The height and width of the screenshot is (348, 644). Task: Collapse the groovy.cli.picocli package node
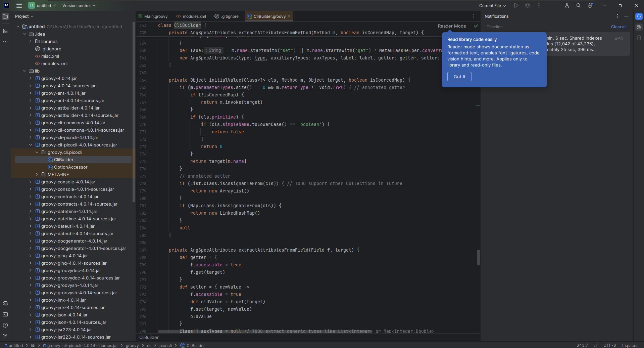point(37,153)
